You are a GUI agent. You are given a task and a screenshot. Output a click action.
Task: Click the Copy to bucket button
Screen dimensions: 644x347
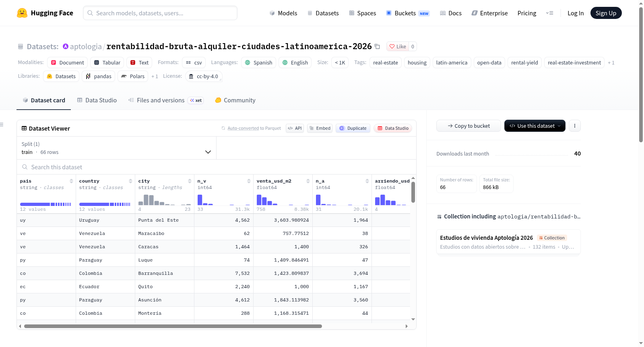pos(469,126)
